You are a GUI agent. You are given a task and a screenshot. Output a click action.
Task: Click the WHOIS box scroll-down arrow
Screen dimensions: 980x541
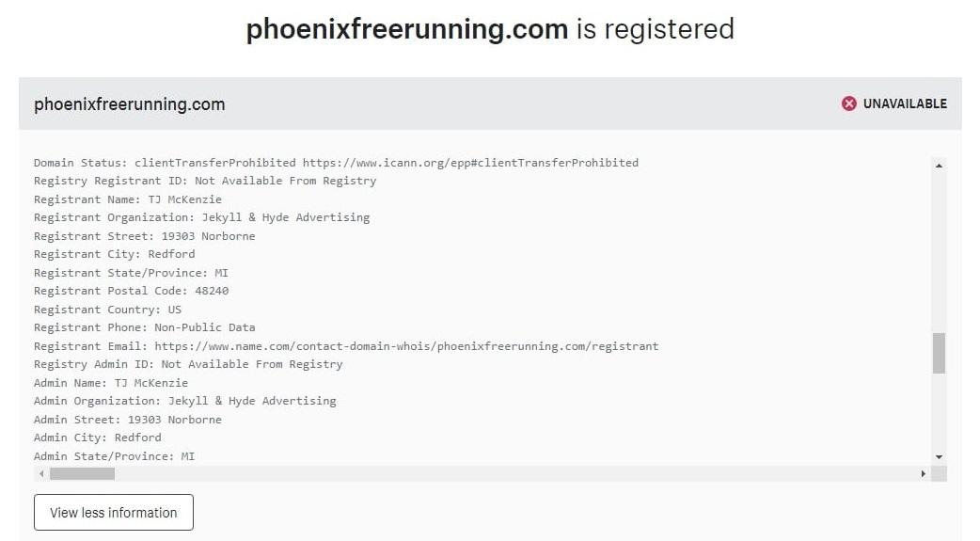tap(939, 456)
